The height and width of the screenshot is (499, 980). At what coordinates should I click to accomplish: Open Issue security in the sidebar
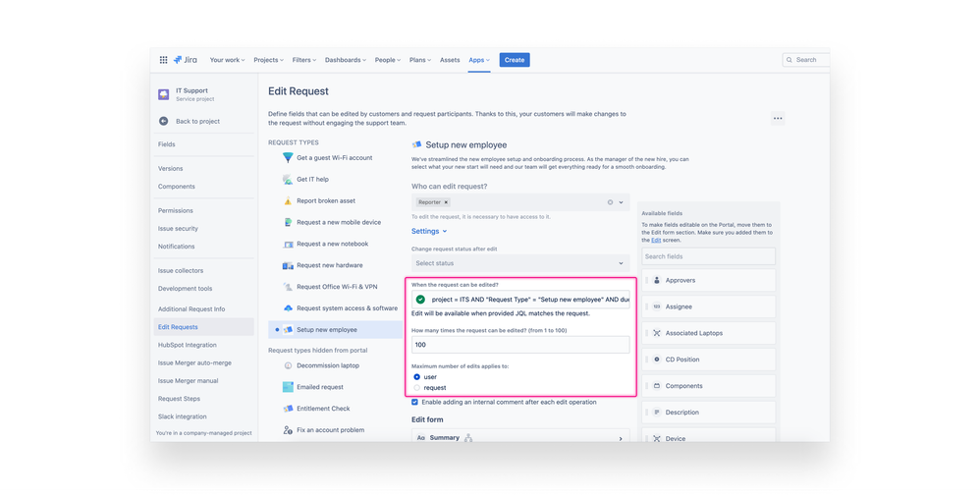click(x=178, y=229)
